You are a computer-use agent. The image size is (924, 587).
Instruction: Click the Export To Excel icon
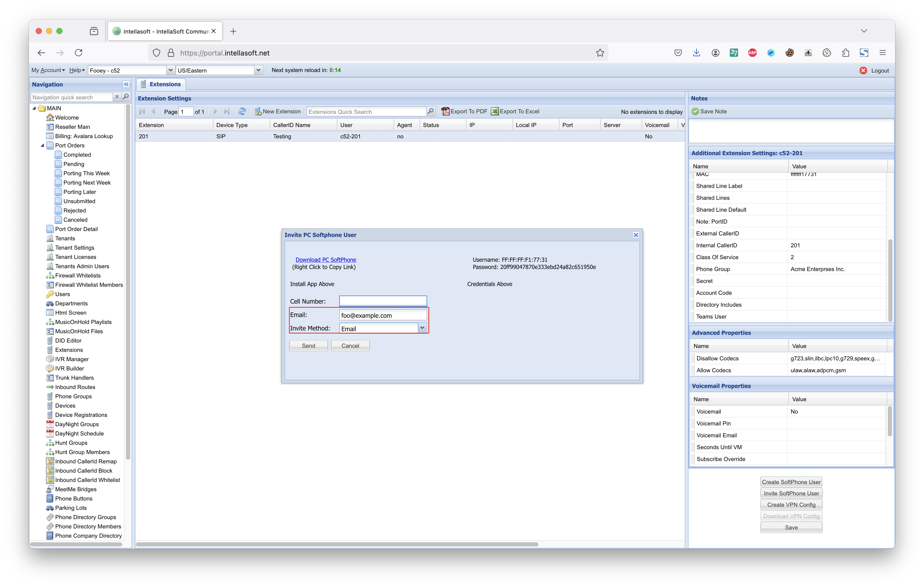click(495, 111)
